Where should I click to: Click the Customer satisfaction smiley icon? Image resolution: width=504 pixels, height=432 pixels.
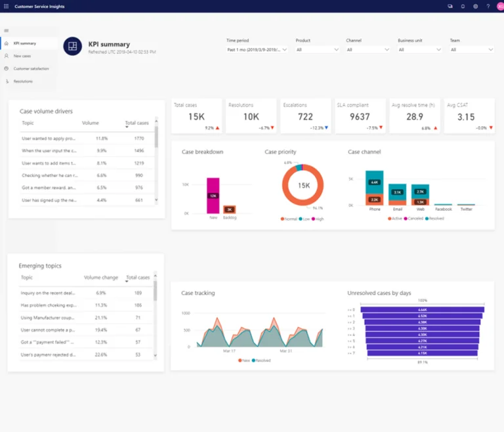point(7,68)
